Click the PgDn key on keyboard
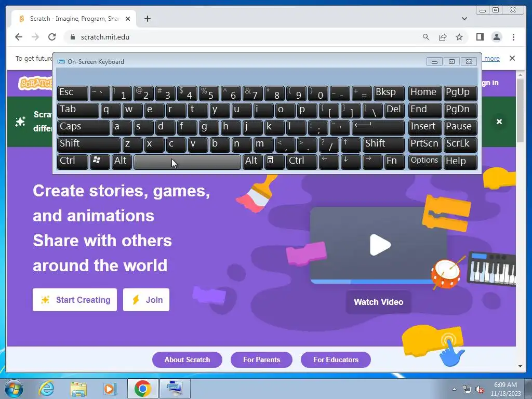 (460, 110)
